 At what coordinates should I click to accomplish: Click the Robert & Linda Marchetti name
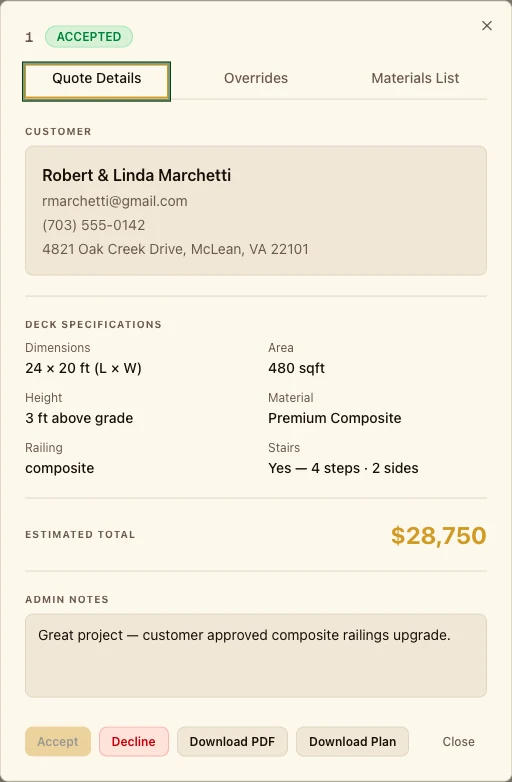click(x=137, y=176)
